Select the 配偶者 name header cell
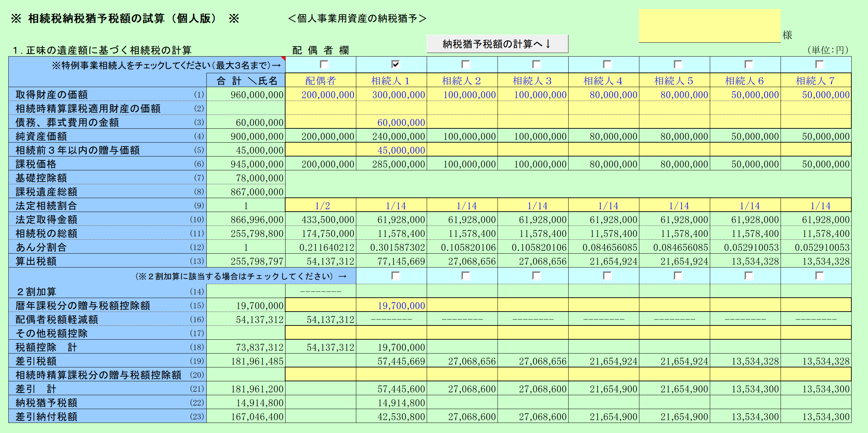This screenshot has height=433, width=868. point(321,80)
